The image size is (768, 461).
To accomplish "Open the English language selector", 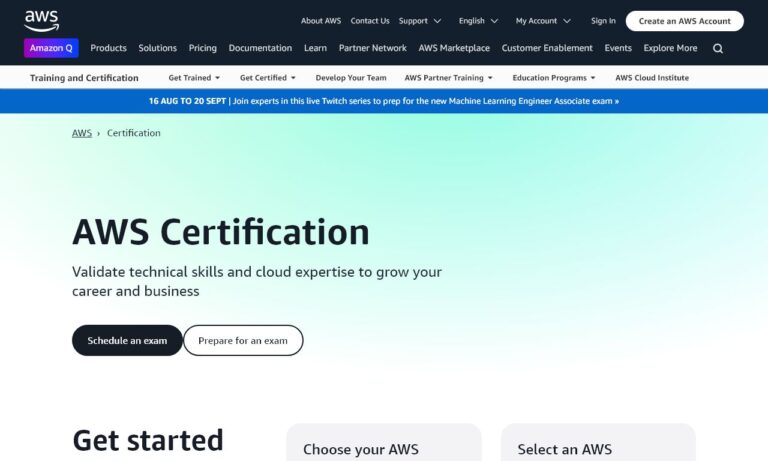I will (x=478, y=21).
